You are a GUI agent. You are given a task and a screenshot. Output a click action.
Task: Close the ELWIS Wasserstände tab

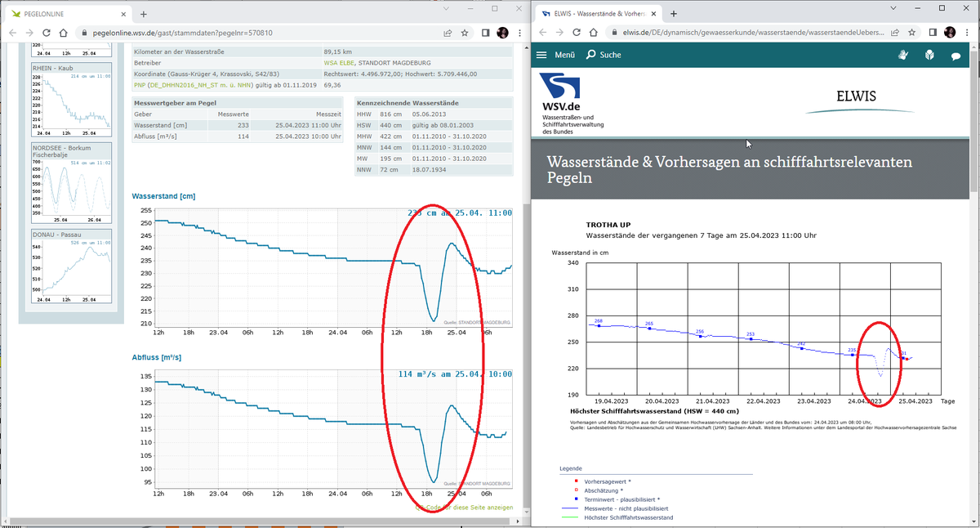[x=653, y=14]
